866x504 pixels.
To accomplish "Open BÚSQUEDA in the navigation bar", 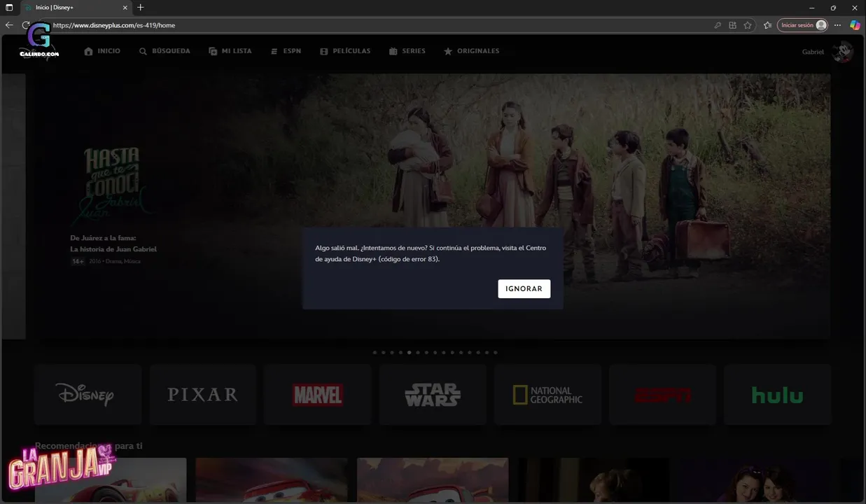I will point(165,51).
